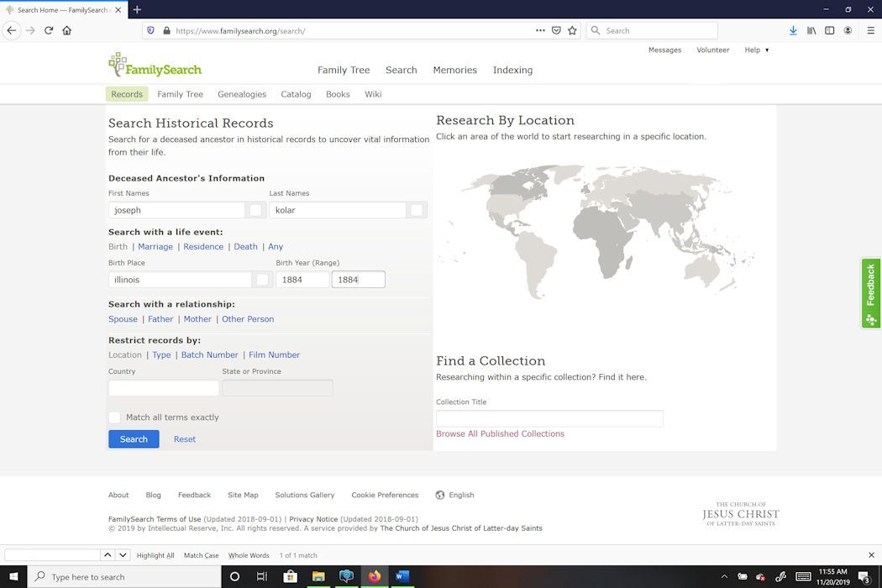Click South America on the world map
The height and width of the screenshot is (588, 882).
click(x=534, y=261)
